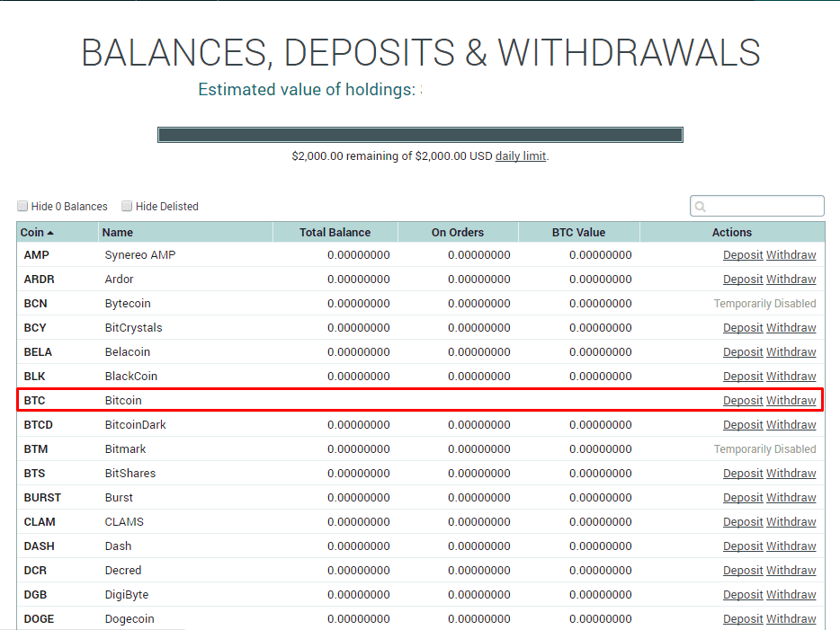Toggle the Hide Delisted checkbox
840x630 pixels.
point(127,206)
